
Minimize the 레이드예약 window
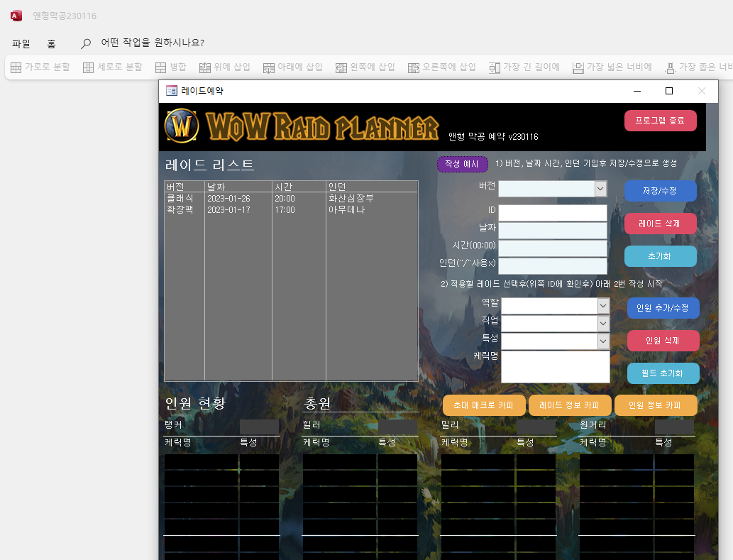(x=637, y=91)
